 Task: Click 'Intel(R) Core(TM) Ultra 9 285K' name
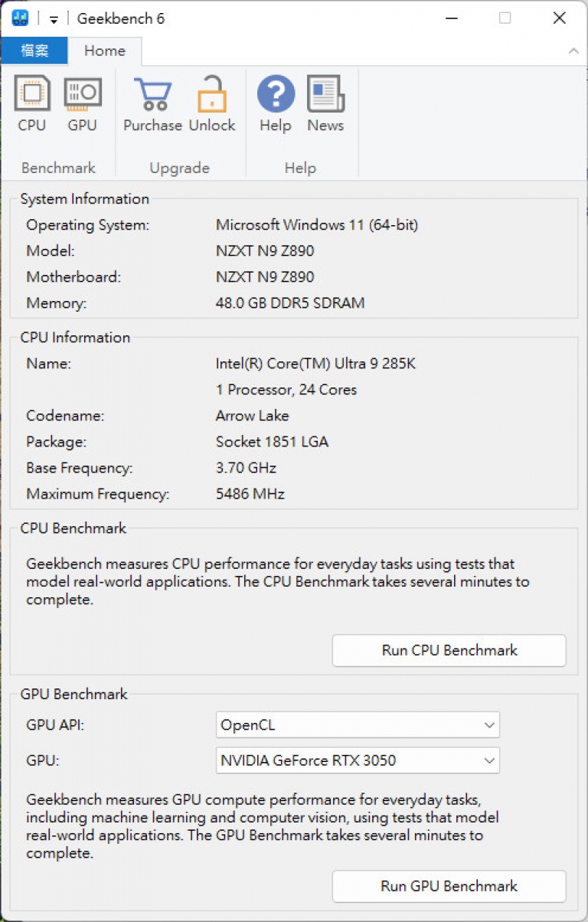[x=315, y=363]
